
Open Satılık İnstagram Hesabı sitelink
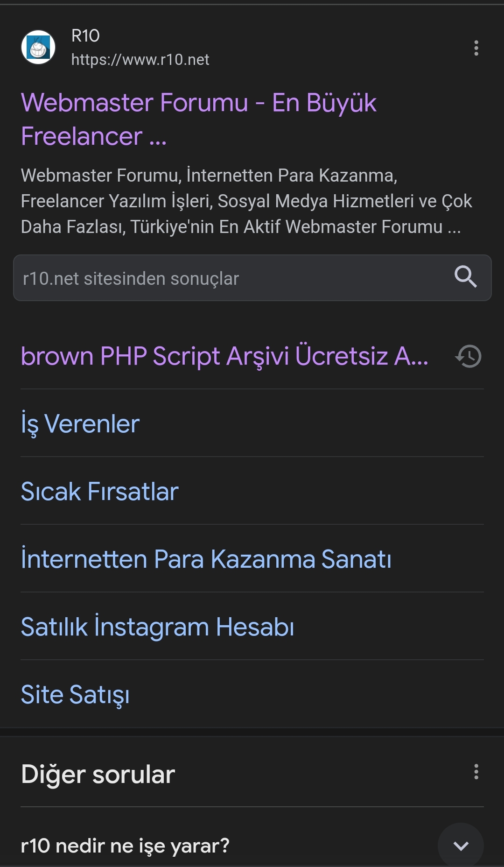[158, 627]
